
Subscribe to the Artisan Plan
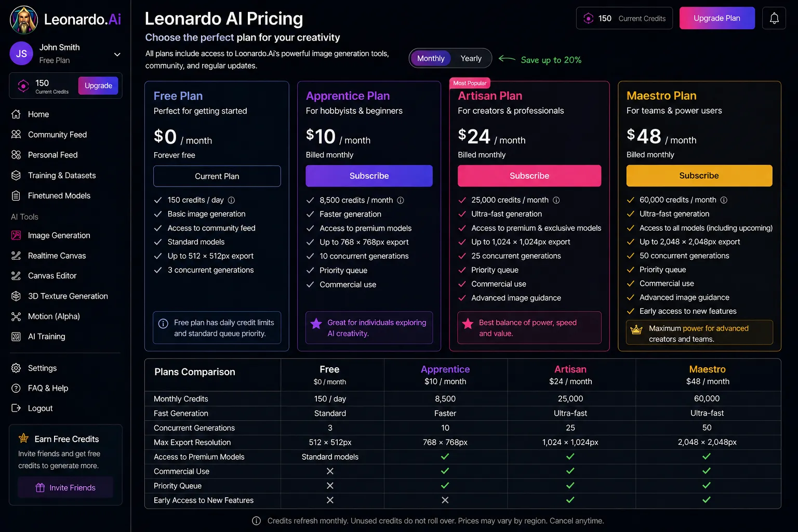[529, 176]
